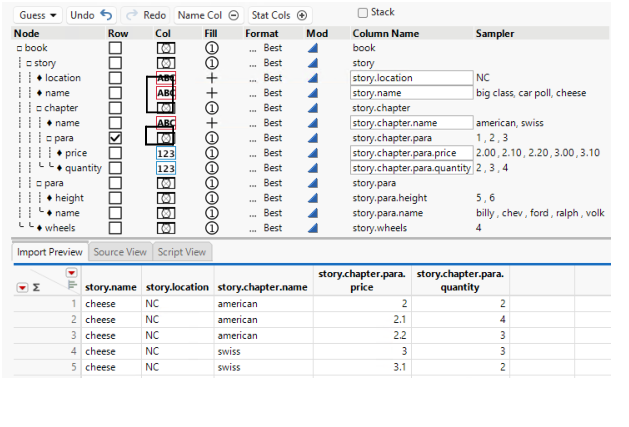The image size is (629, 427).
Task: Uncheck the Row box for chapter para
Action: tap(115, 138)
